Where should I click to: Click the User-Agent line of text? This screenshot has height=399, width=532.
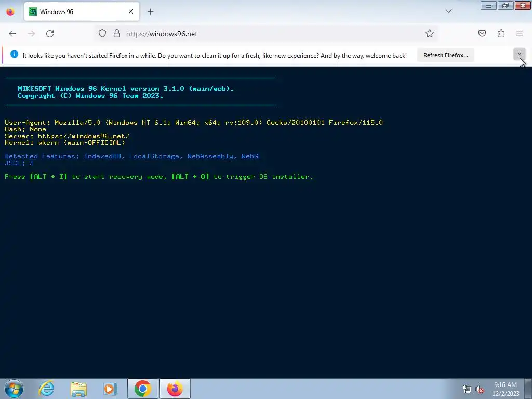194,123
